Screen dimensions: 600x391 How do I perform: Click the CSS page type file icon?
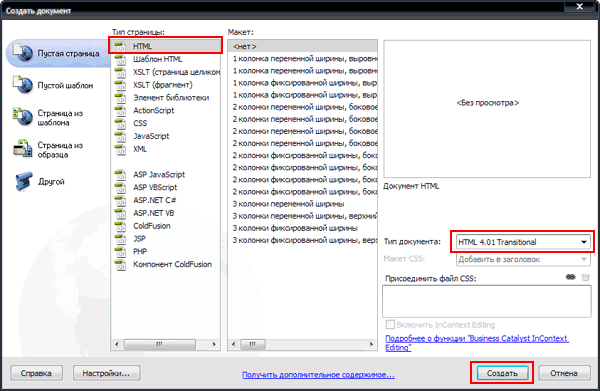(x=121, y=123)
